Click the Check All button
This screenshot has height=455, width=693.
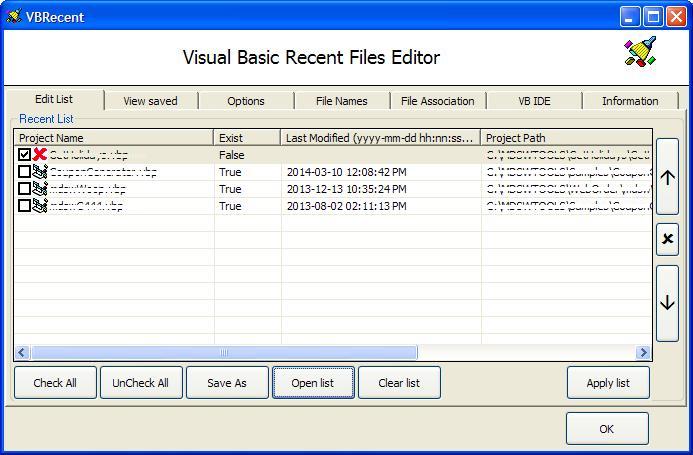[55, 382]
